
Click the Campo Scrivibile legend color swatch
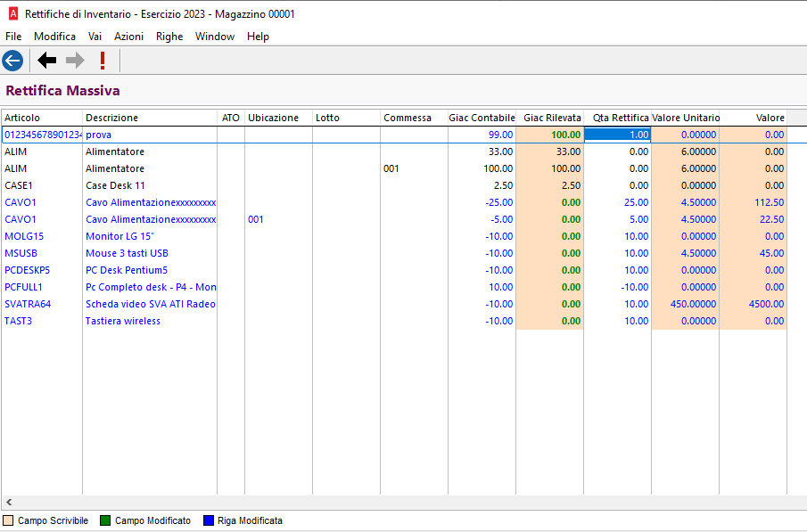[8, 520]
